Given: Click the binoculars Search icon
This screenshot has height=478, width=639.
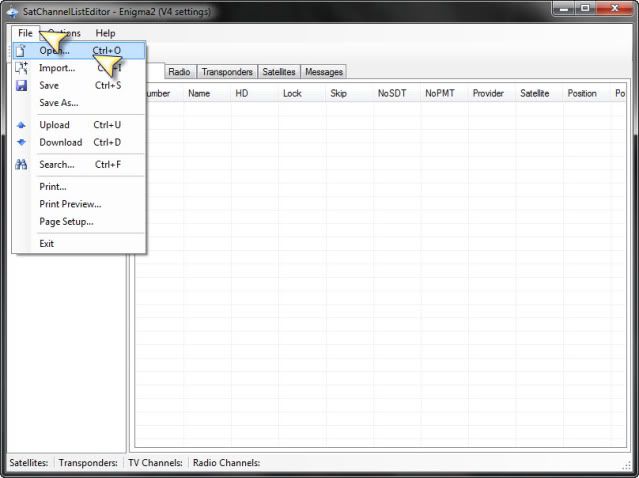Looking at the screenshot, I should (21, 164).
